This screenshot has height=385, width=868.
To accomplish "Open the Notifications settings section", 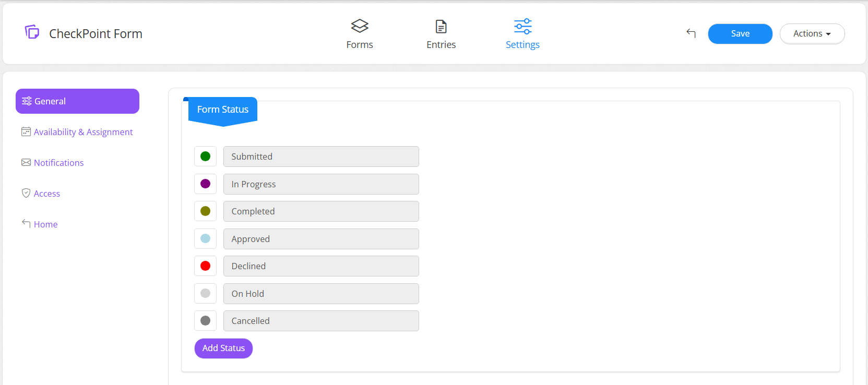I will click(58, 163).
